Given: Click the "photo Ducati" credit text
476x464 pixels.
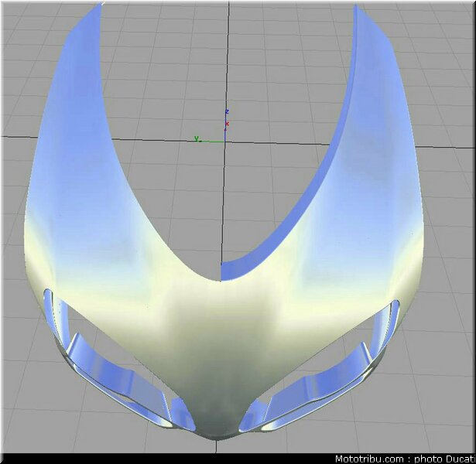Looking at the screenshot, I should pyautogui.click(x=445, y=459).
